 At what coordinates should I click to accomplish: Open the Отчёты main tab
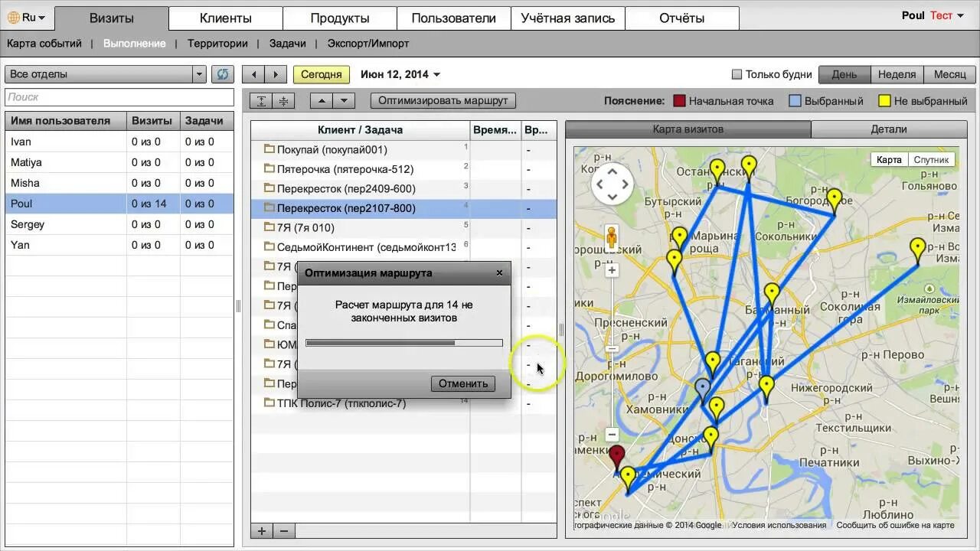682,18
